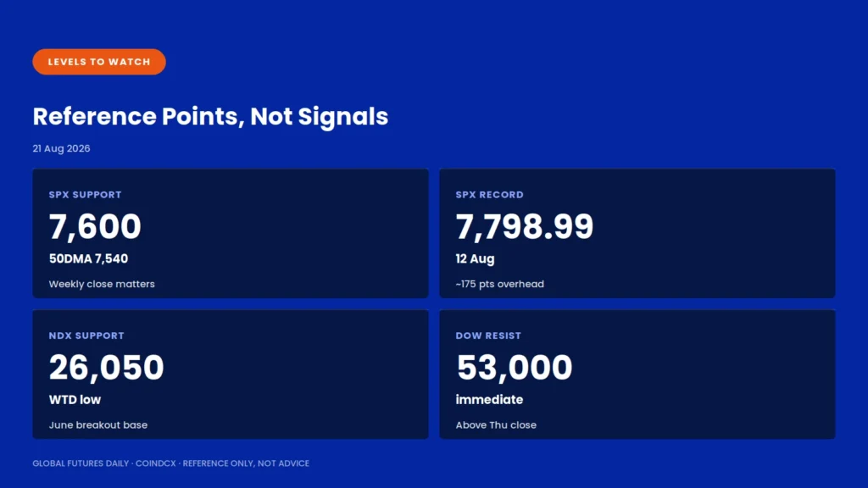This screenshot has width=868, height=488.
Task: Open the SPX SUPPORT card
Action: coord(231,234)
